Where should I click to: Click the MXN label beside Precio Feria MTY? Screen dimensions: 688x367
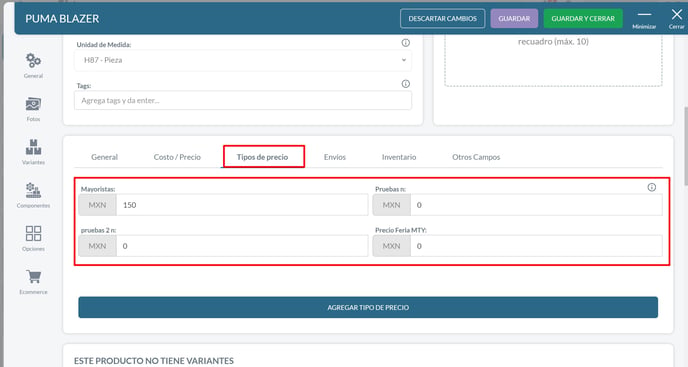click(x=391, y=246)
